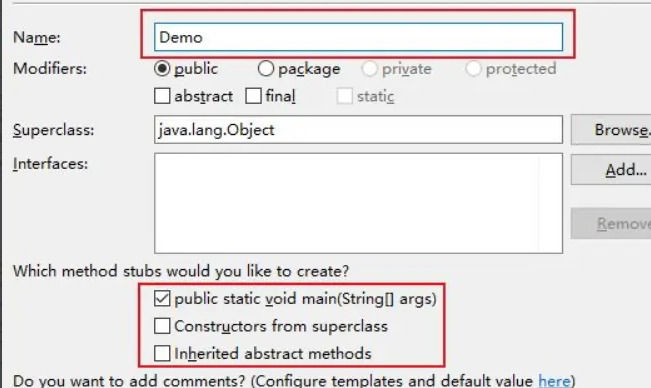Image resolution: width=651 pixels, height=388 pixels.
Task: Open the superclass Browse button
Action: (x=611, y=130)
